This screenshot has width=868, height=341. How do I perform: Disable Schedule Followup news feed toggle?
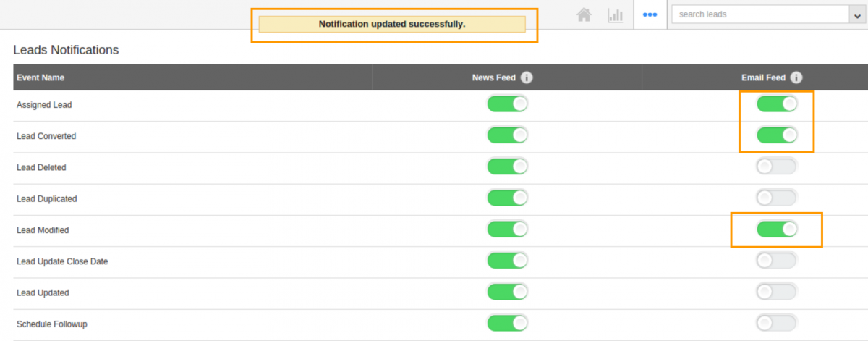click(x=507, y=323)
